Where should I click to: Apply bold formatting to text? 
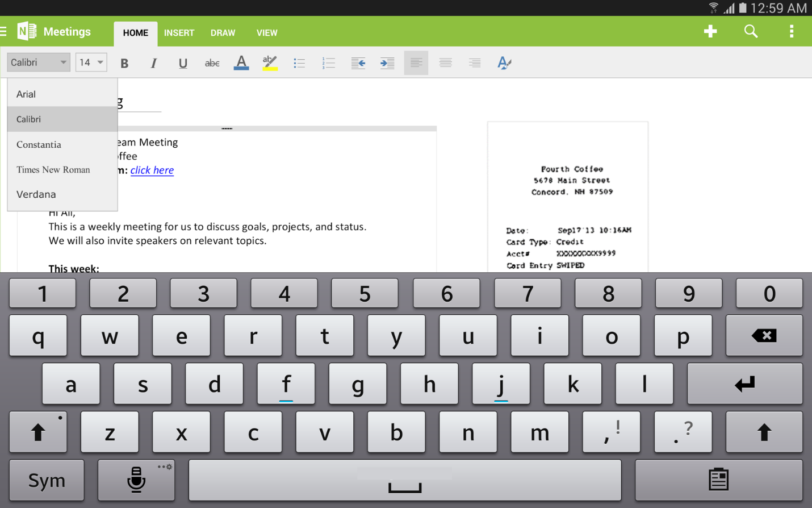click(x=124, y=63)
